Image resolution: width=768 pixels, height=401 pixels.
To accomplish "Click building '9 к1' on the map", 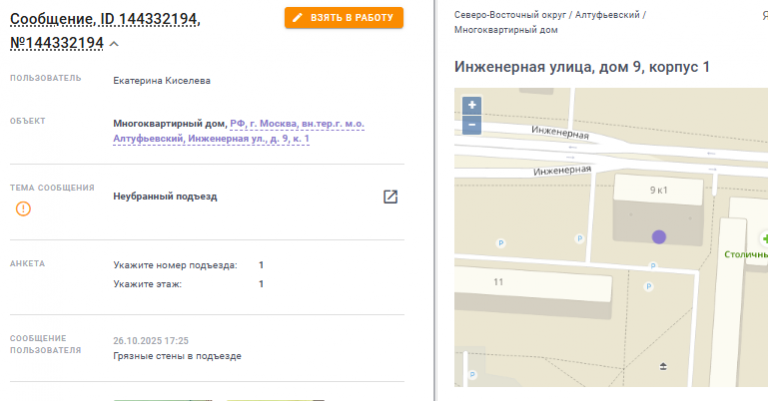I will click(x=658, y=190).
